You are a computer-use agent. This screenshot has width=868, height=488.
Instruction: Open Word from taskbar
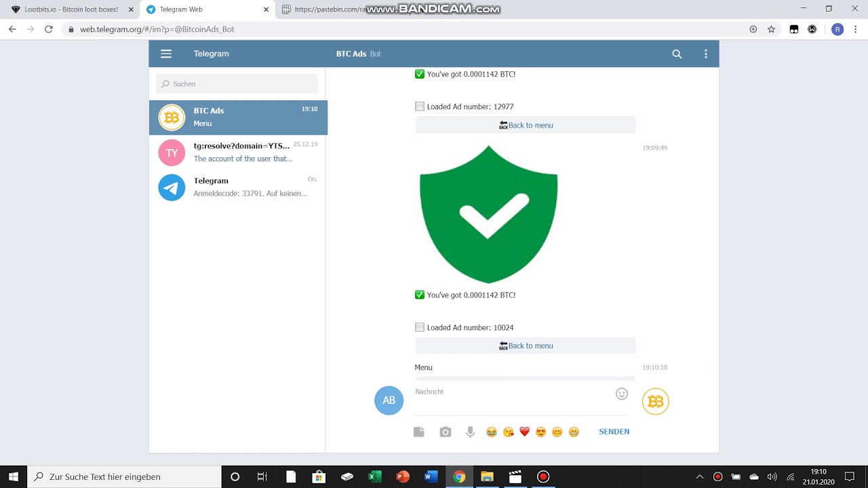click(431, 476)
